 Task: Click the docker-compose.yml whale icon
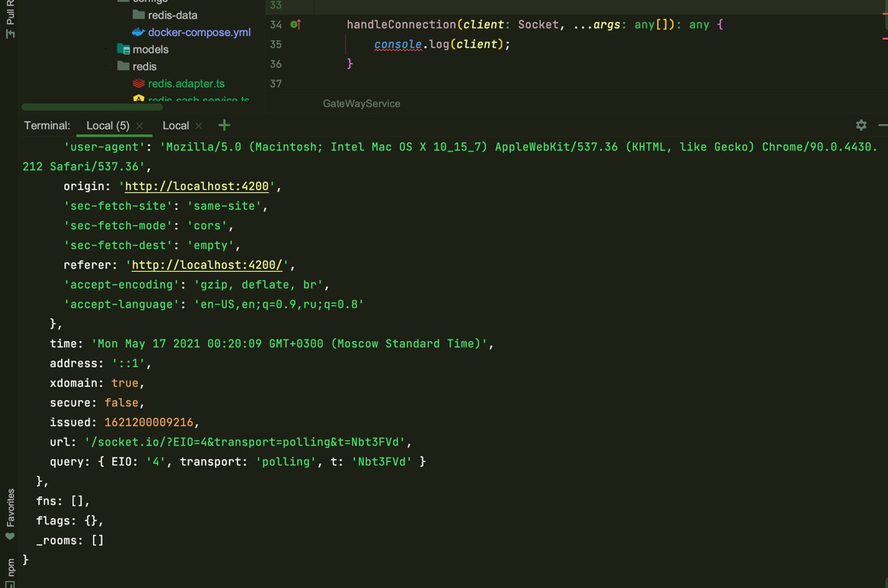click(x=139, y=32)
